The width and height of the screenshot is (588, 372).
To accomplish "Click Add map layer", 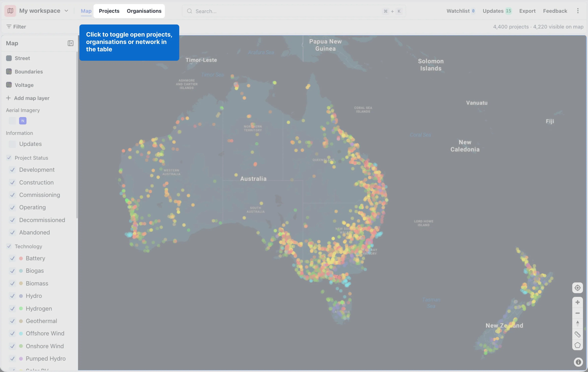I will (28, 98).
